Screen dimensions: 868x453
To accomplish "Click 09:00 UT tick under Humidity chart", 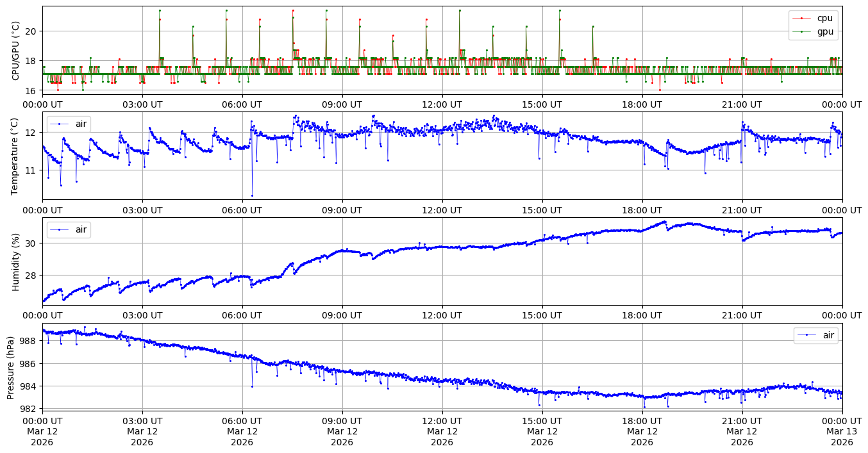I will (342, 315).
